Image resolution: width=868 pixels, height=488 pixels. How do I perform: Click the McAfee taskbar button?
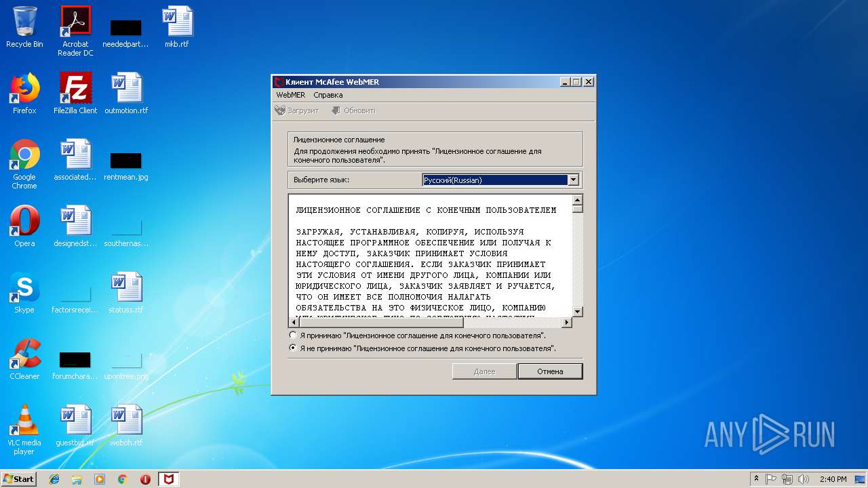[x=168, y=479]
